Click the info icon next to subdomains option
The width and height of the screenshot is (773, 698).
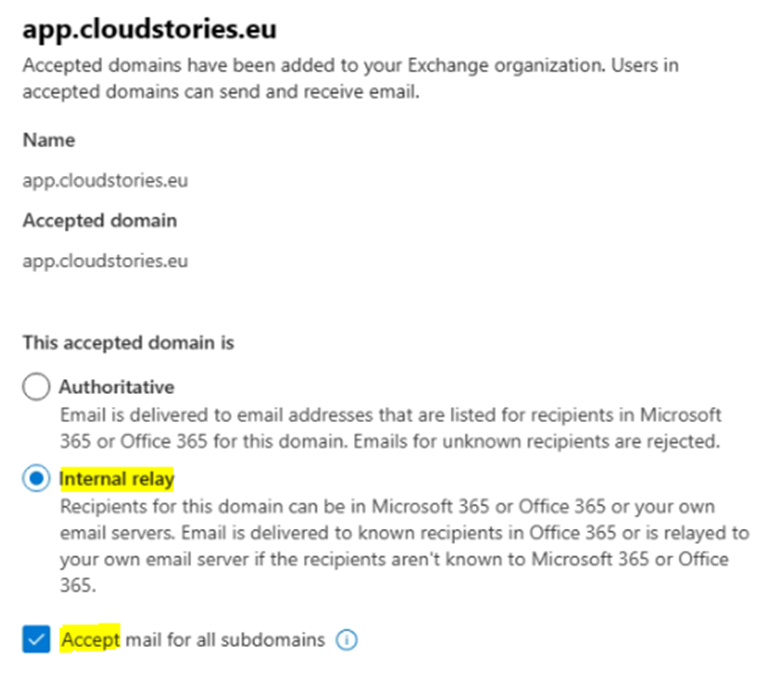347,640
